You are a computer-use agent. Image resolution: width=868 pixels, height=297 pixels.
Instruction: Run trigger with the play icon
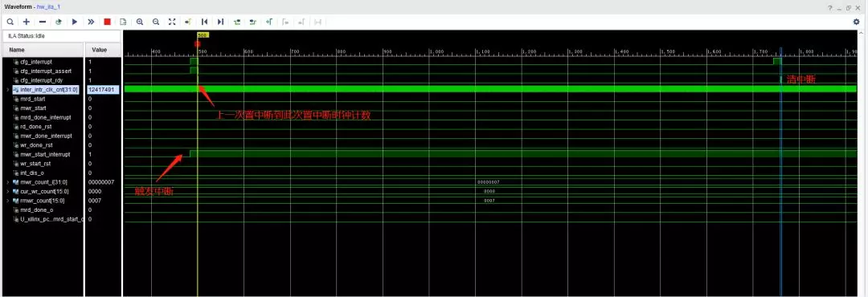pyautogui.click(x=75, y=22)
